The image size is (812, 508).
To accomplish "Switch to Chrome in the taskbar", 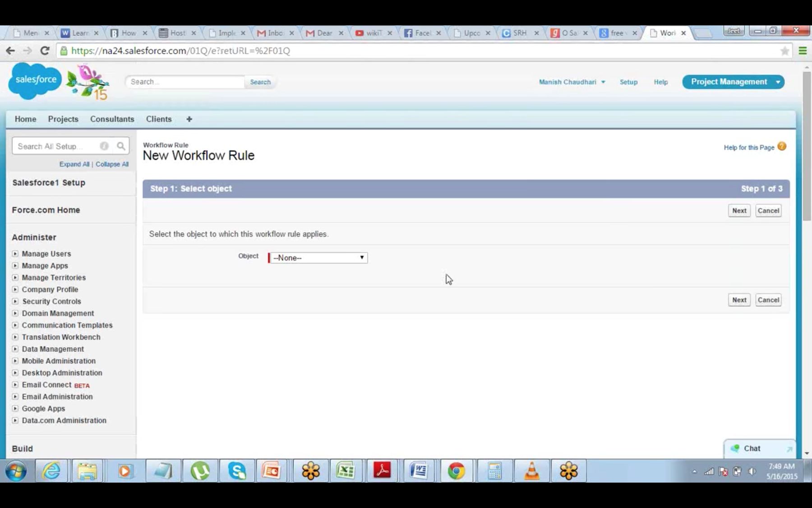I will click(456, 471).
